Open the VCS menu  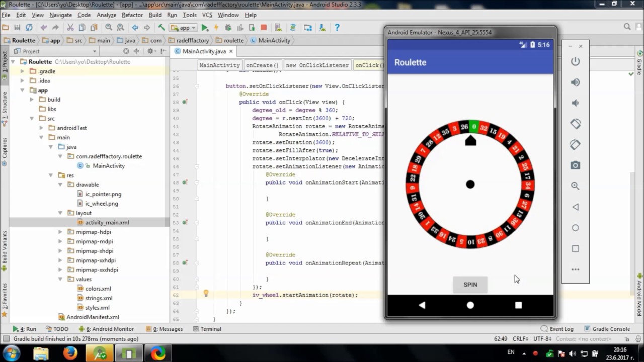click(207, 15)
